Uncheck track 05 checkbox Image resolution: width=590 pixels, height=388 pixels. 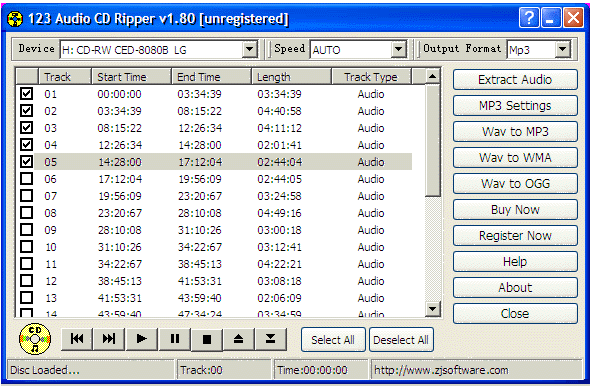click(26, 162)
